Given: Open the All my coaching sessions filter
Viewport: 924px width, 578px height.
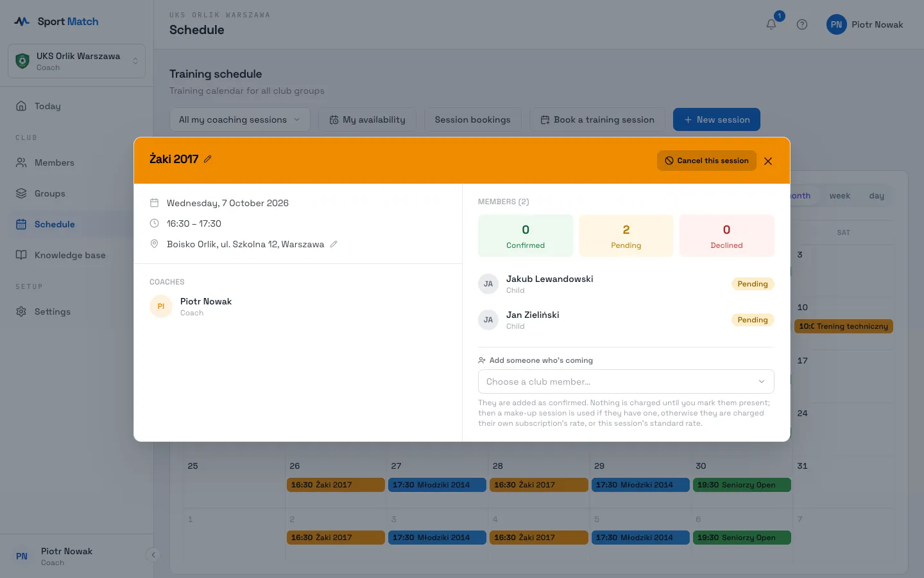Looking at the screenshot, I should point(239,119).
